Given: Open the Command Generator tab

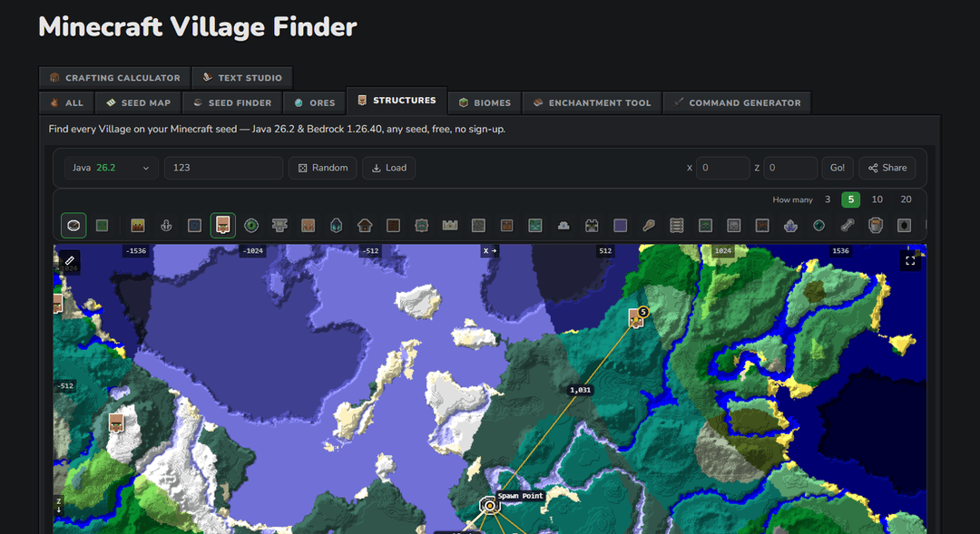Looking at the screenshot, I should click(738, 103).
